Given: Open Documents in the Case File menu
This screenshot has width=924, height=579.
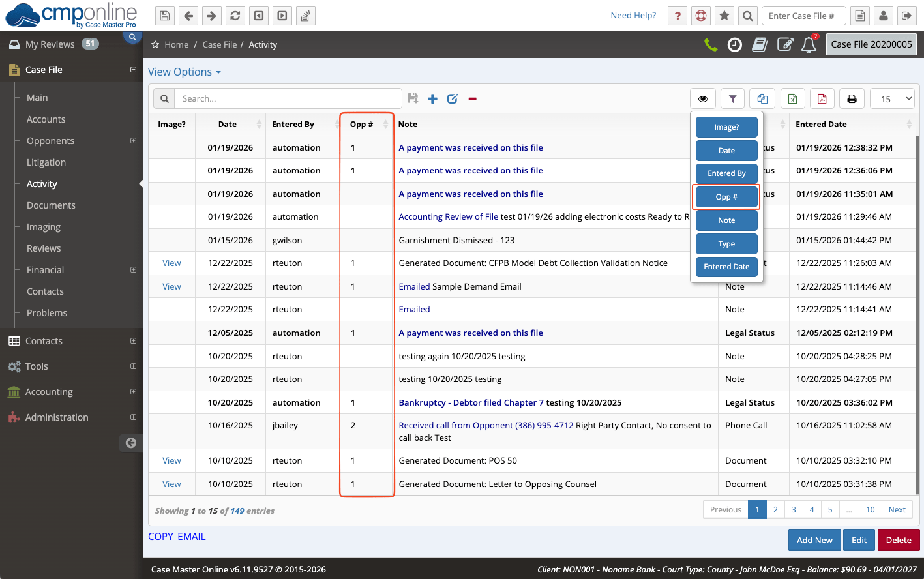Looking at the screenshot, I should (51, 205).
